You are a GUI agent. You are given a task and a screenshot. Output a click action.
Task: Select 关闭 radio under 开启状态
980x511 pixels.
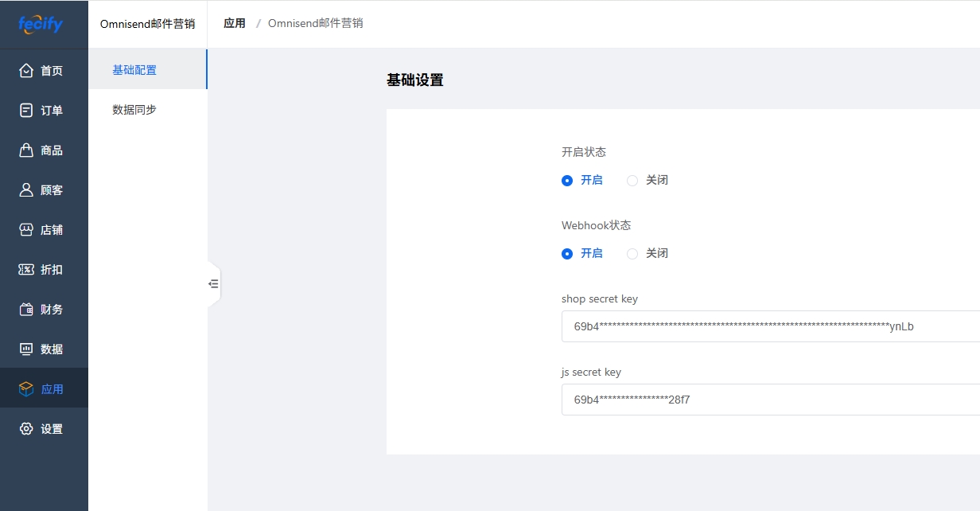point(632,181)
